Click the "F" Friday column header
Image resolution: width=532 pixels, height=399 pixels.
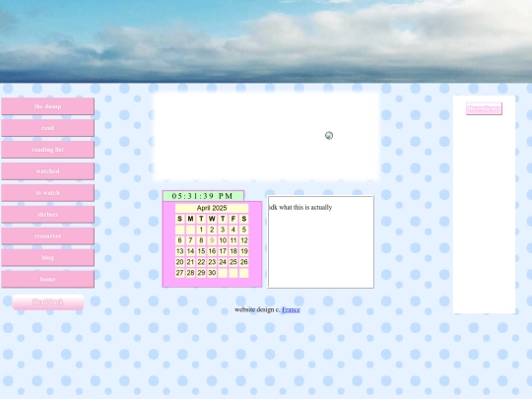pos(233,219)
